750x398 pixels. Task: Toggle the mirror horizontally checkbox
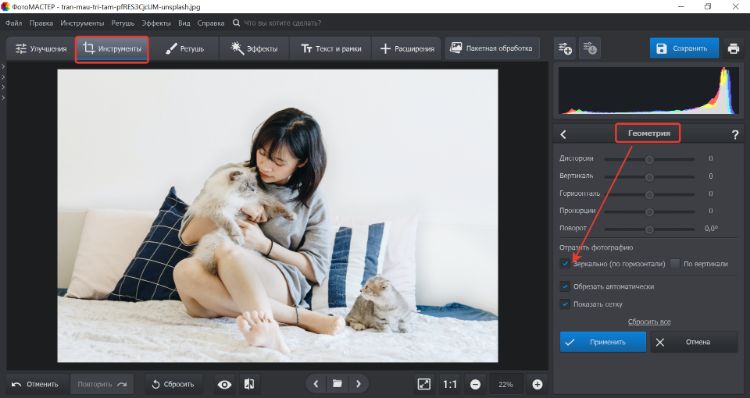[565, 264]
